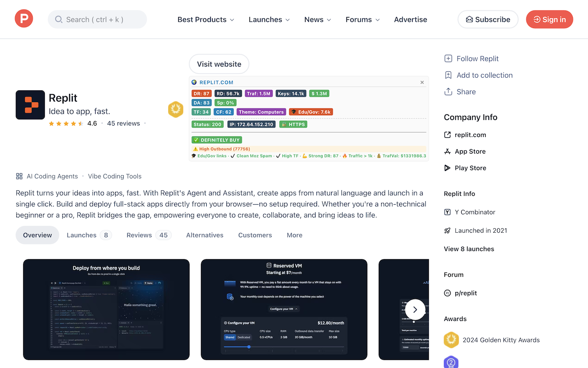Click the 2024 Golden Kitty Awards text

tap(501, 340)
